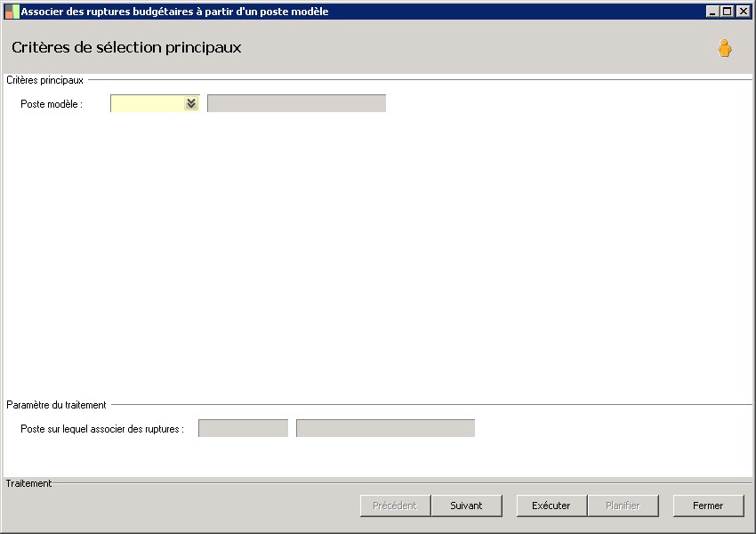Click the first Poste sur lequel associer field

tap(243, 428)
